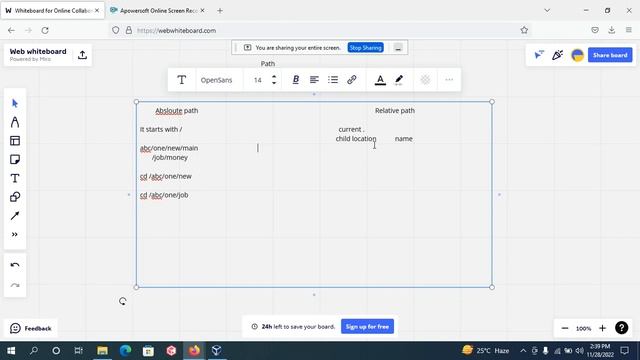640x360 pixels.
Task: List all tabs dropdown arrow
Action: [x=547, y=11]
